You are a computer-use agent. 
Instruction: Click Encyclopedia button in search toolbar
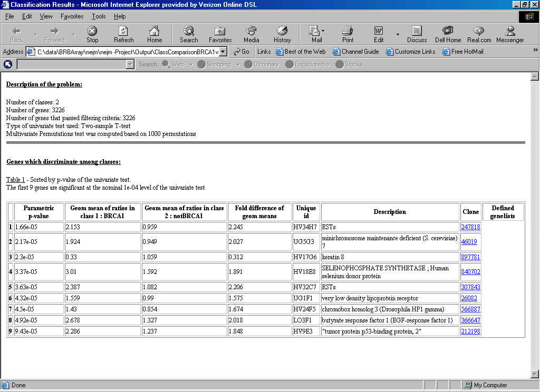pyautogui.click(x=307, y=64)
